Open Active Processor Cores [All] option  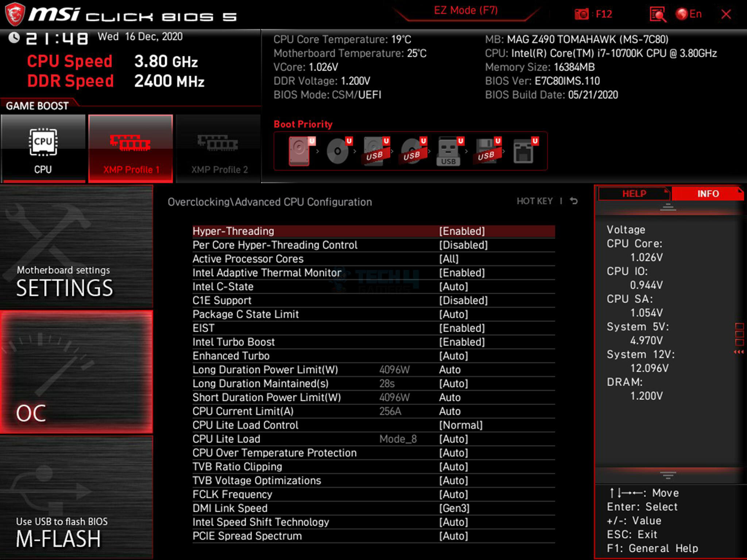(373, 259)
